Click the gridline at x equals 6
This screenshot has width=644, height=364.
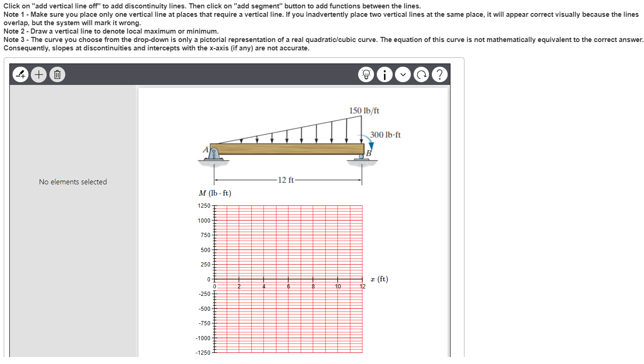pyautogui.click(x=288, y=243)
